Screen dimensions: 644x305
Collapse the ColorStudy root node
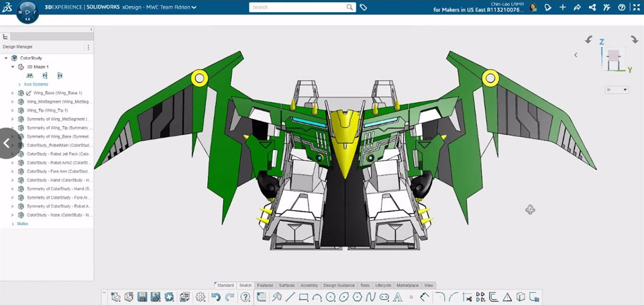click(x=6, y=58)
